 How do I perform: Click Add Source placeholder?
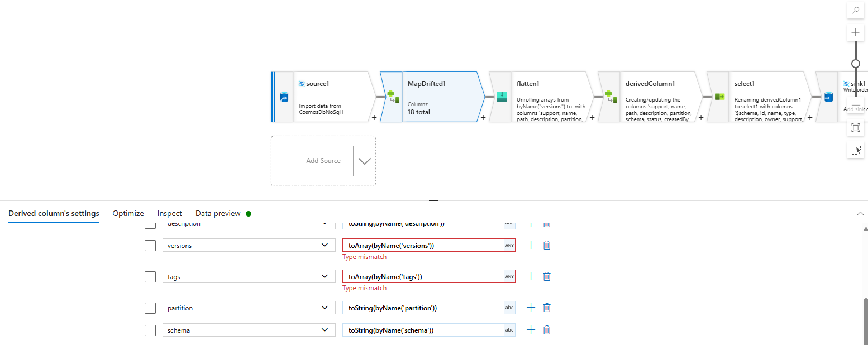323,161
